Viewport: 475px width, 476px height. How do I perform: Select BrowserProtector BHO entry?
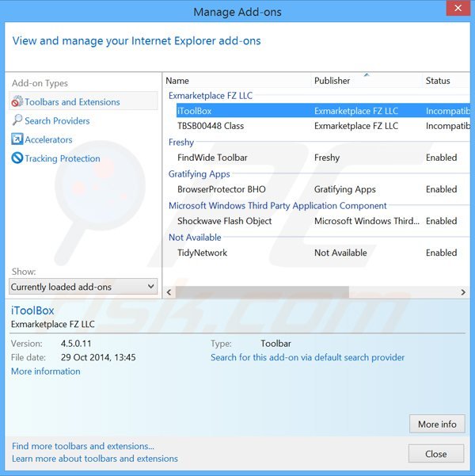coord(221,189)
